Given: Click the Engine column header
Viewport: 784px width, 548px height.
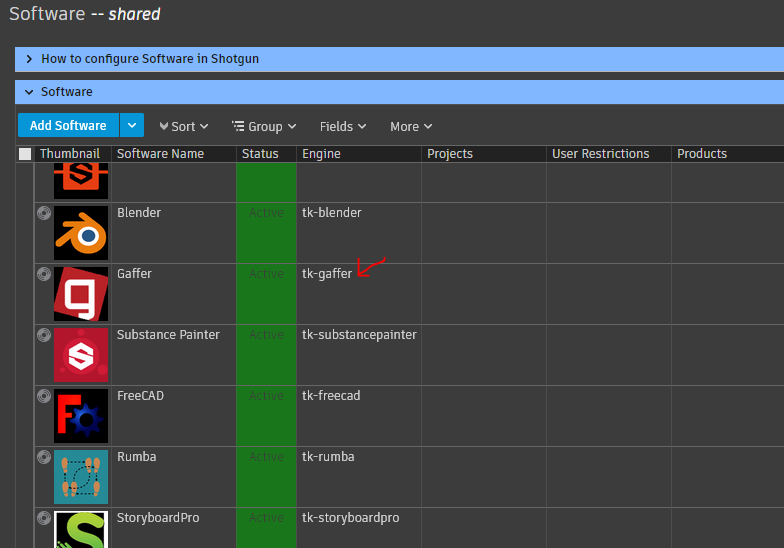Looking at the screenshot, I should [359, 154].
